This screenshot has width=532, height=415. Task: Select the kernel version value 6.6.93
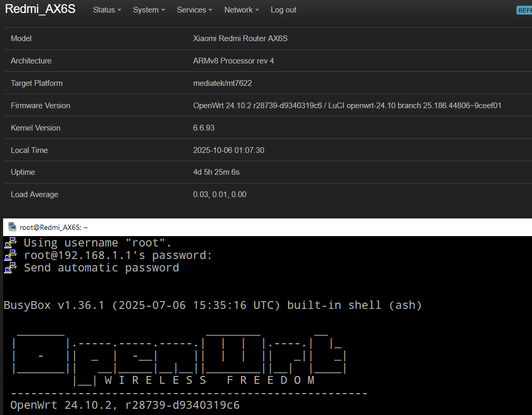pyautogui.click(x=204, y=128)
